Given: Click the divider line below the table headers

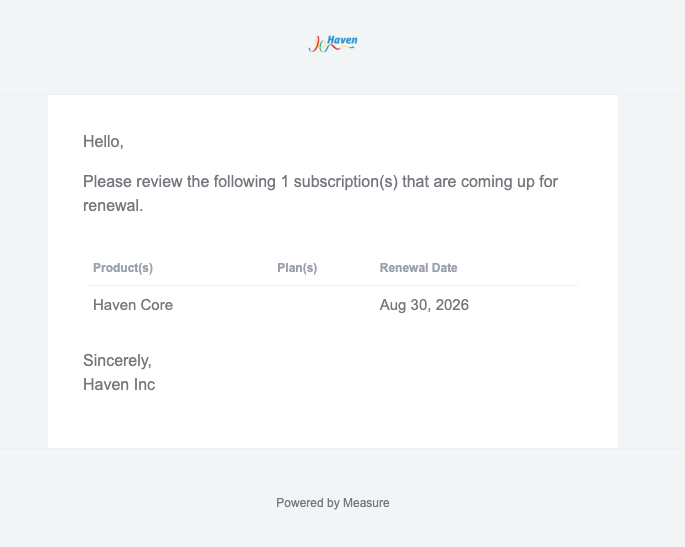Looking at the screenshot, I should coord(333,286).
